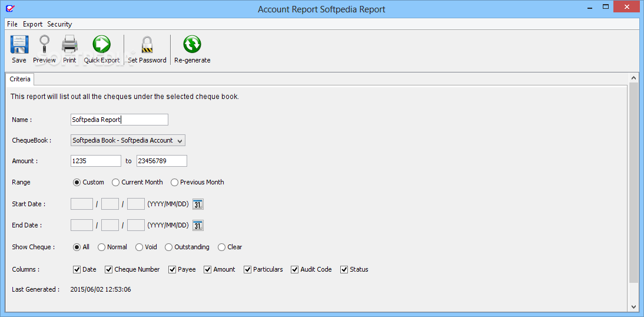Image resolution: width=644 pixels, height=317 pixels.
Task: Open Preview with the magnifier icon
Action: point(44,44)
